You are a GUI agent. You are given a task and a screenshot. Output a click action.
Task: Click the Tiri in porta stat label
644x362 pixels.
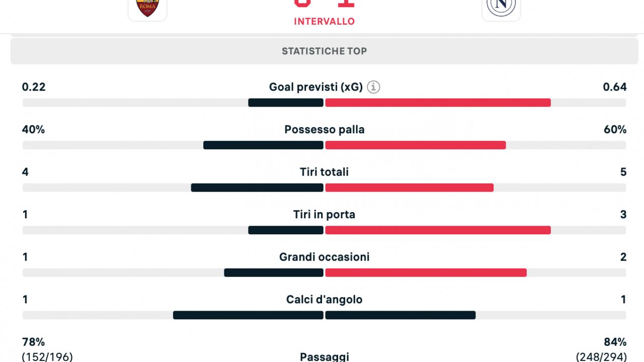point(324,214)
